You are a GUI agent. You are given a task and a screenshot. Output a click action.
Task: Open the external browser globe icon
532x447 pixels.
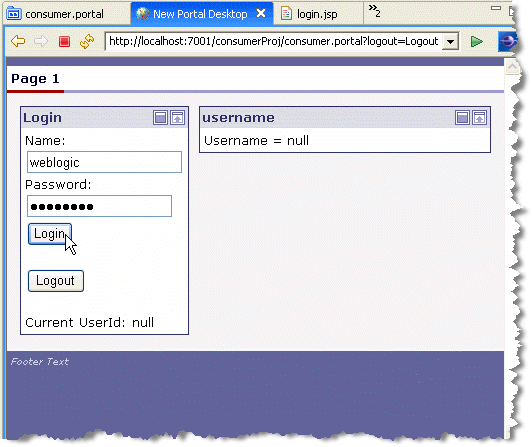[507, 41]
